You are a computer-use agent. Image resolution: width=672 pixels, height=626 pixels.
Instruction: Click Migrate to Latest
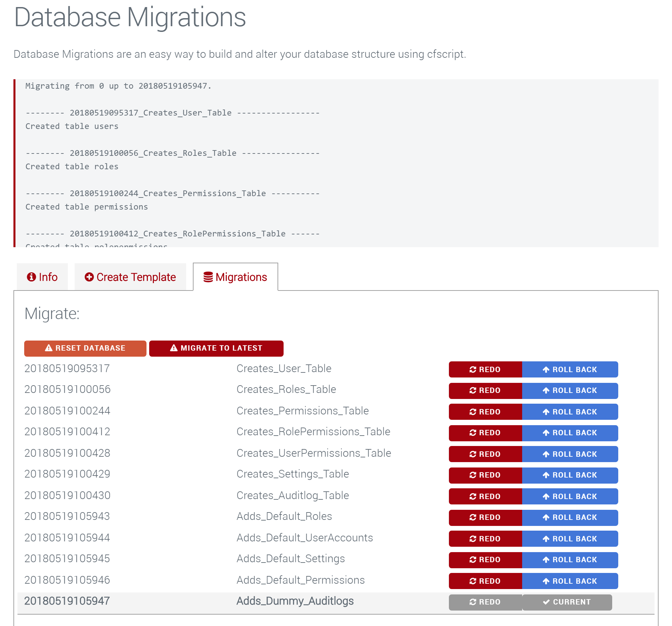tap(216, 348)
